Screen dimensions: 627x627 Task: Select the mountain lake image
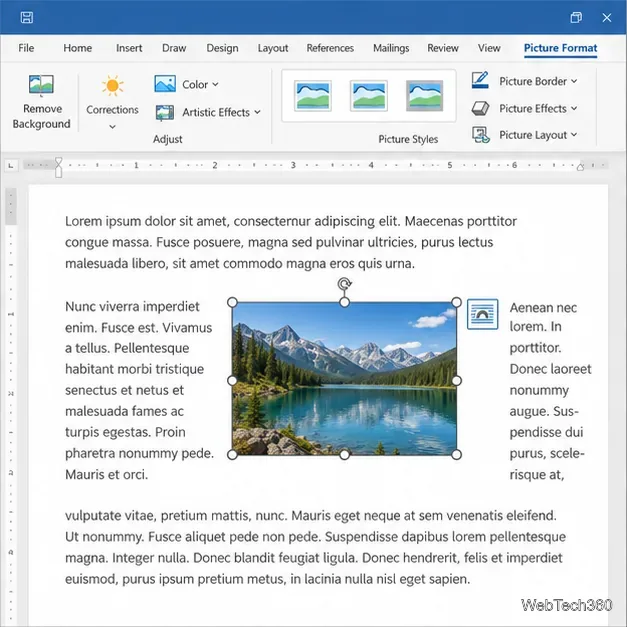tap(344, 378)
